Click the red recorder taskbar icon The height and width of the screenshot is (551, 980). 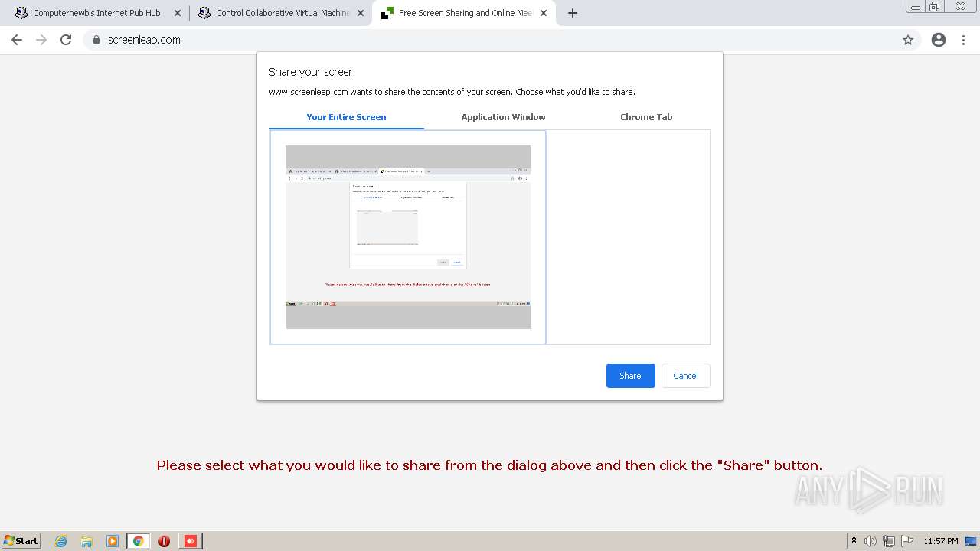190,541
